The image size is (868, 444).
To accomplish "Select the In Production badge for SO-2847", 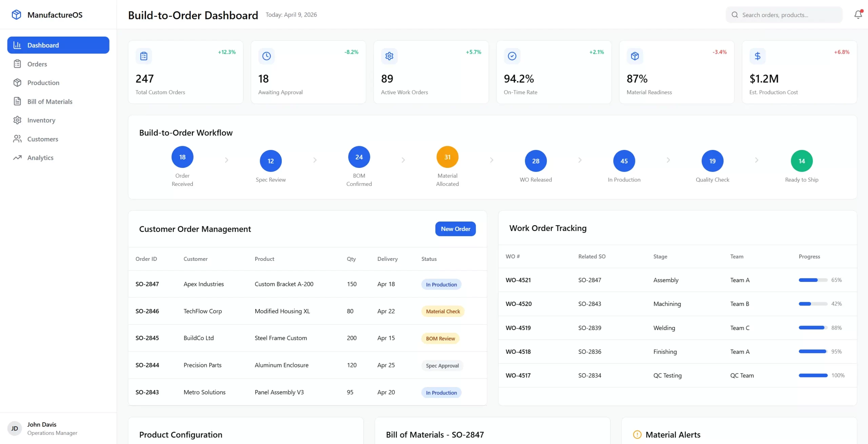I will [x=441, y=284].
